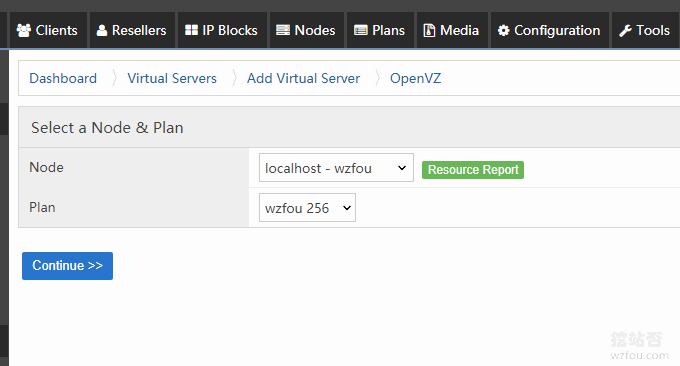Go to Dashboard breadcrumb link

[63, 78]
